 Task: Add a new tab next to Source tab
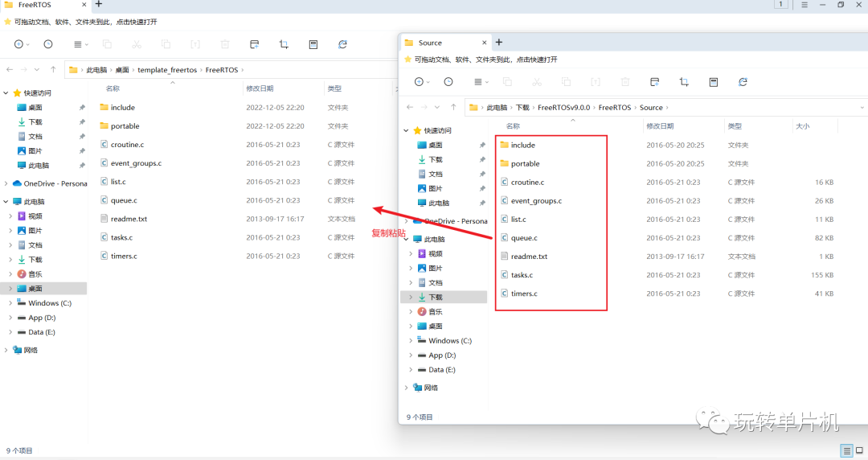pyautogui.click(x=499, y=42)
